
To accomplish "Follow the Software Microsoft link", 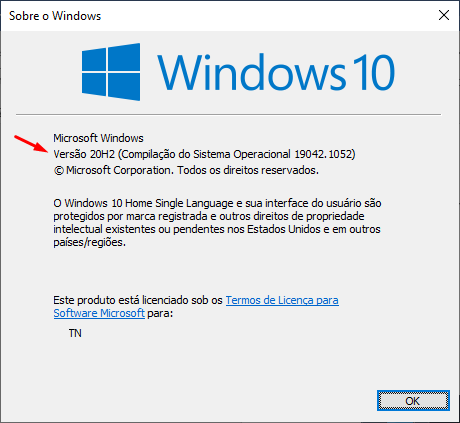I will 99,313.
